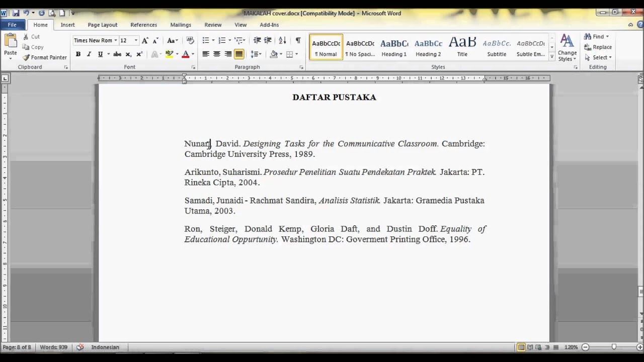Switch to the Insert tab

67,25
